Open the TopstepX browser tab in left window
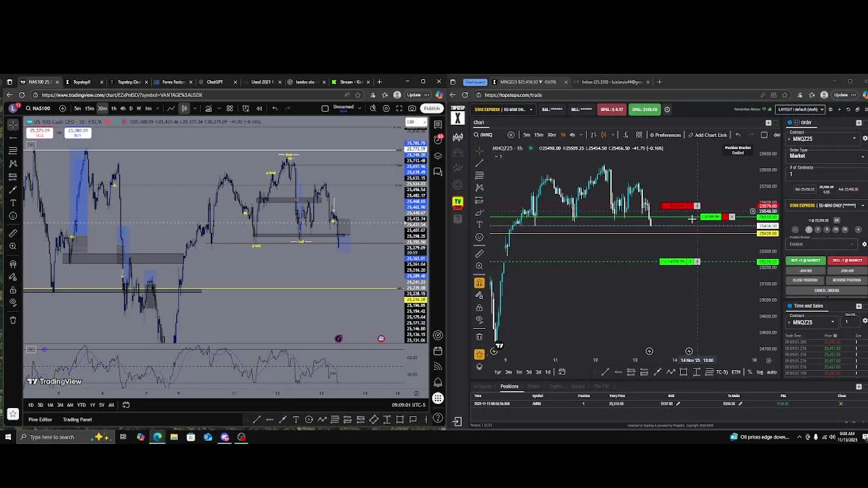This screenshot has width=868, height=488. [82, 82]
